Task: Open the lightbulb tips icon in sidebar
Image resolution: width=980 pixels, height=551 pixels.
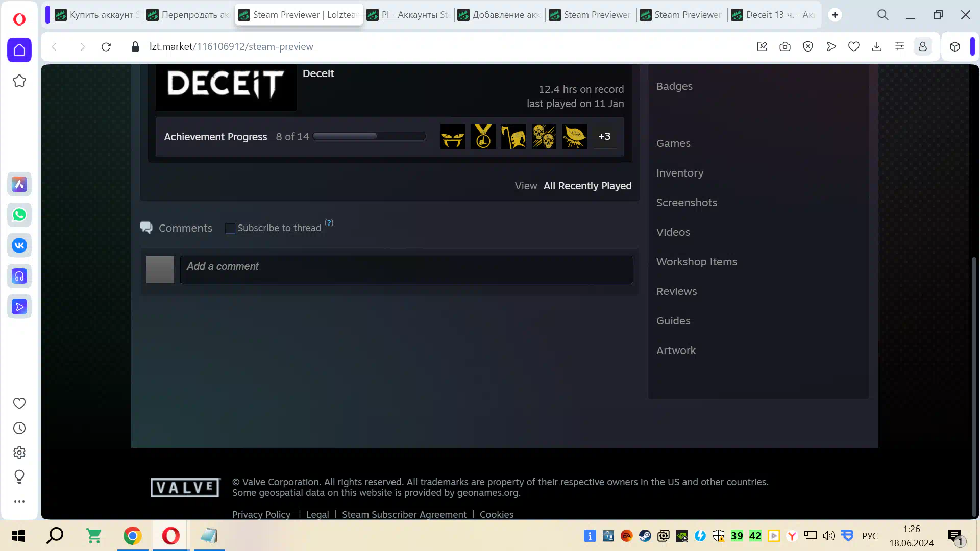Action: 19,477
